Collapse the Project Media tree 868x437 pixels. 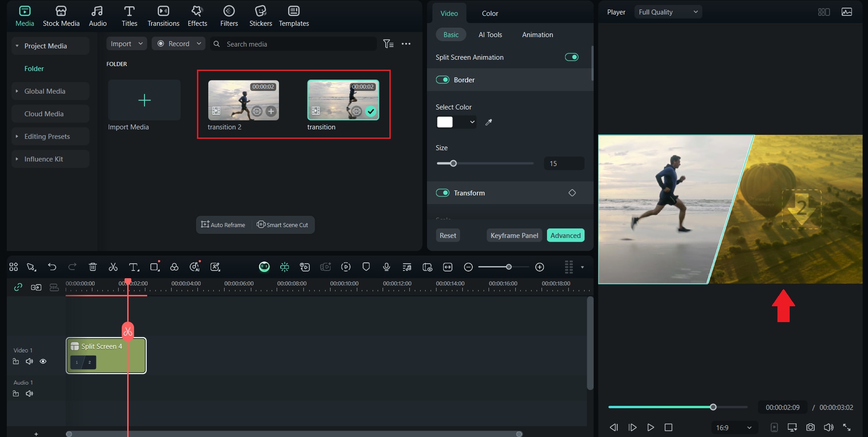coord(17,46)
